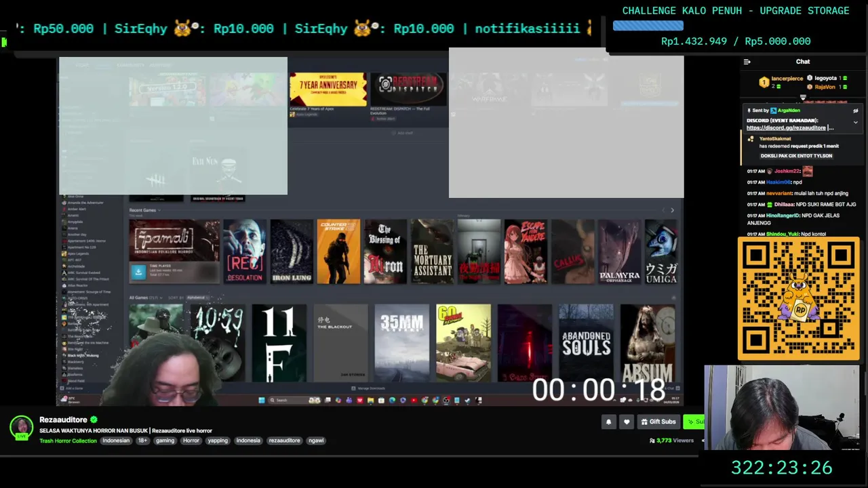Open the 60 Seconds game cover
The width and height of the screenshot is (868, 488).
463,343
